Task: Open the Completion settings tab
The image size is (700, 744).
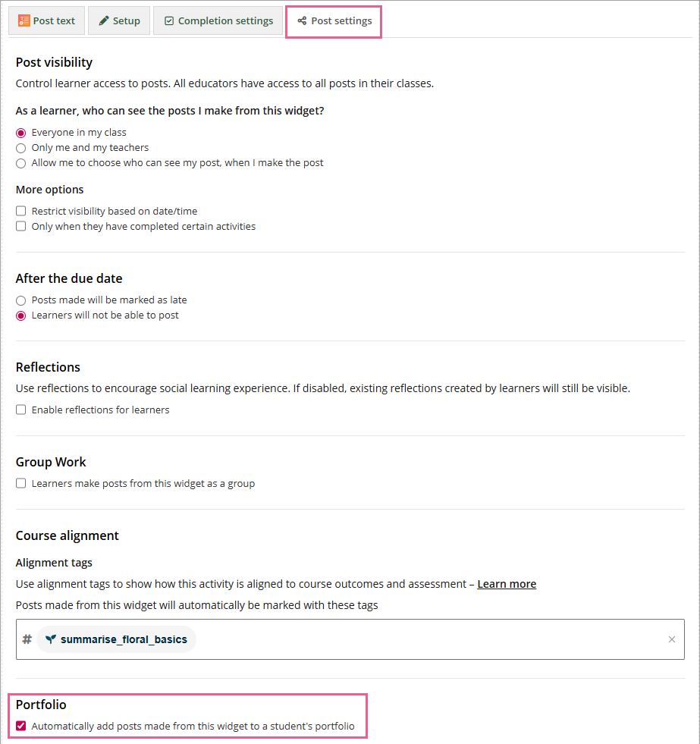Action: [x=218, y=20]
